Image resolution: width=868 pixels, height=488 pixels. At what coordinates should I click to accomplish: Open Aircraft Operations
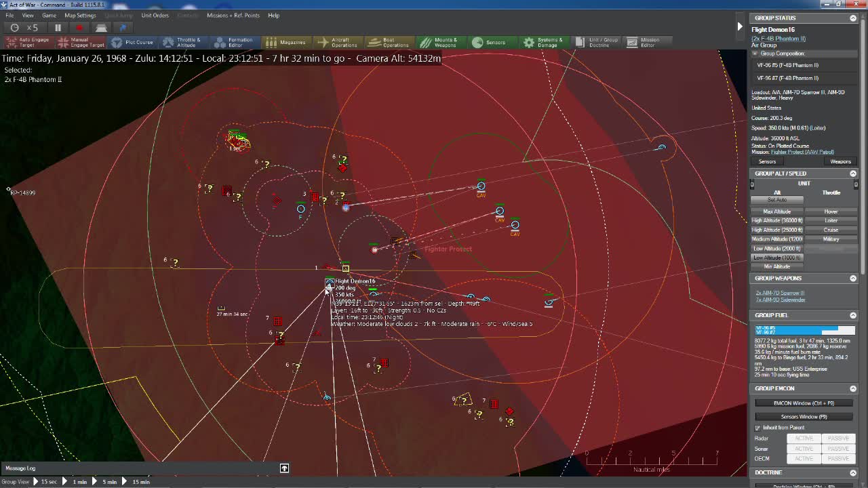click(338, 42)
